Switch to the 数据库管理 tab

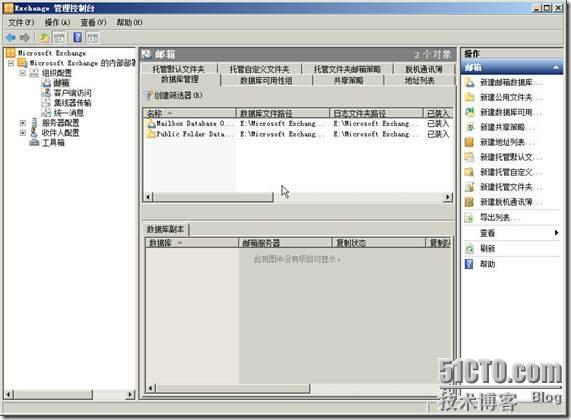180,79
